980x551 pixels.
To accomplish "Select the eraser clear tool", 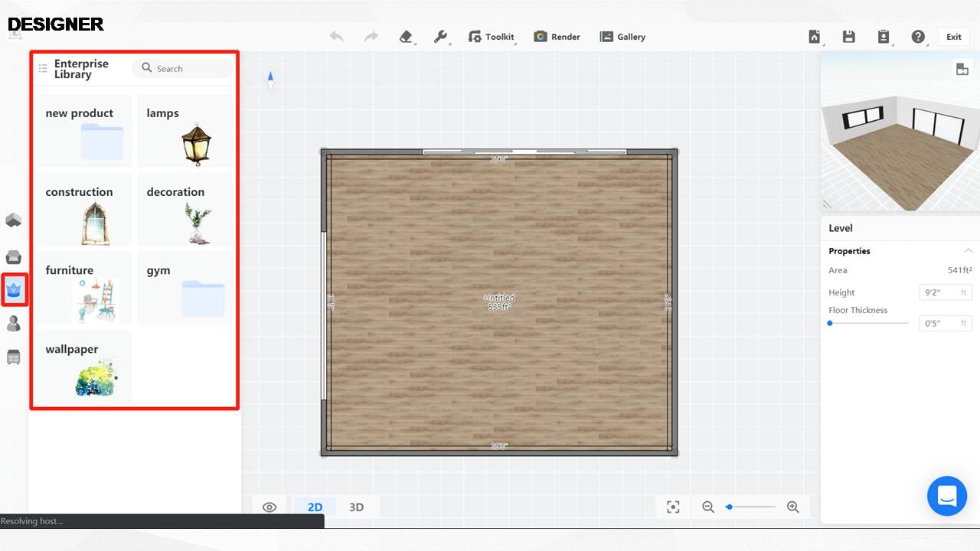I will point(406,37).
